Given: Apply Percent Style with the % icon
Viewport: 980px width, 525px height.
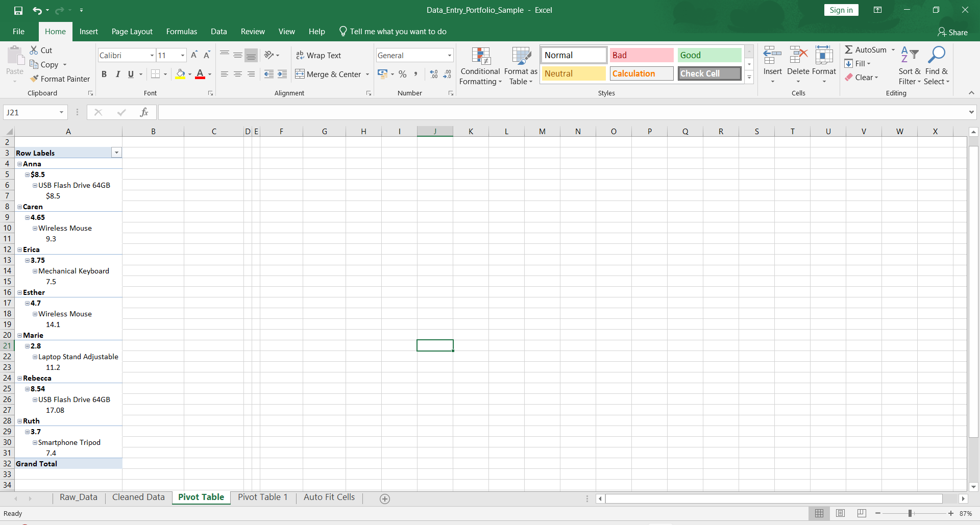Looking at the screenshot, I should coord(403,74).
